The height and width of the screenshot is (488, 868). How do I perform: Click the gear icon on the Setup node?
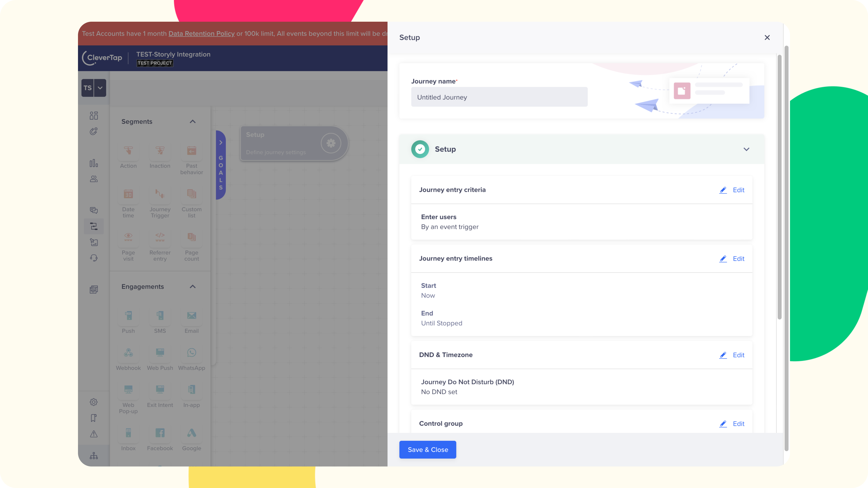(x=330, y=143)
